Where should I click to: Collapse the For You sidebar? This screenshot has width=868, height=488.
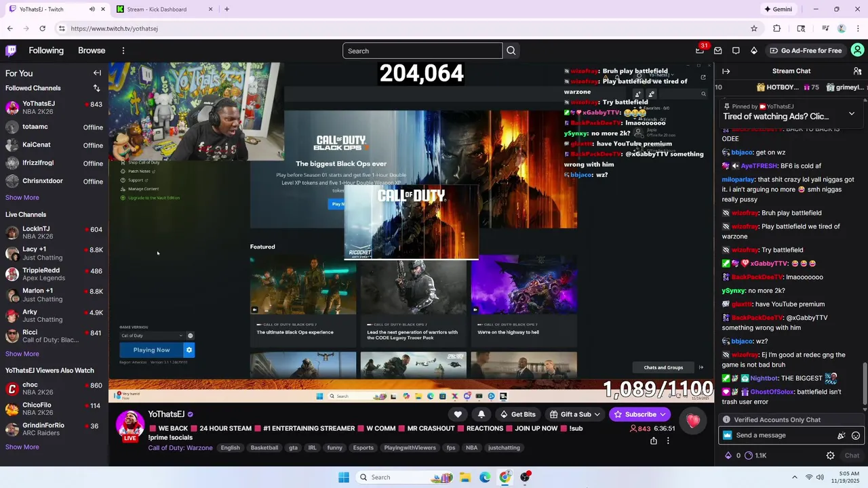coord(97,73)
